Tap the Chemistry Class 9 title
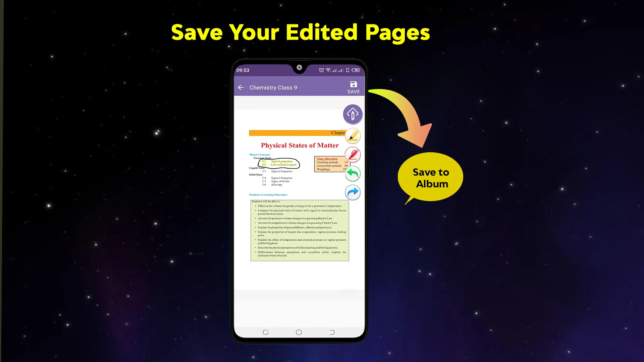Screen dimensions: 644x362 coord(273,87)
